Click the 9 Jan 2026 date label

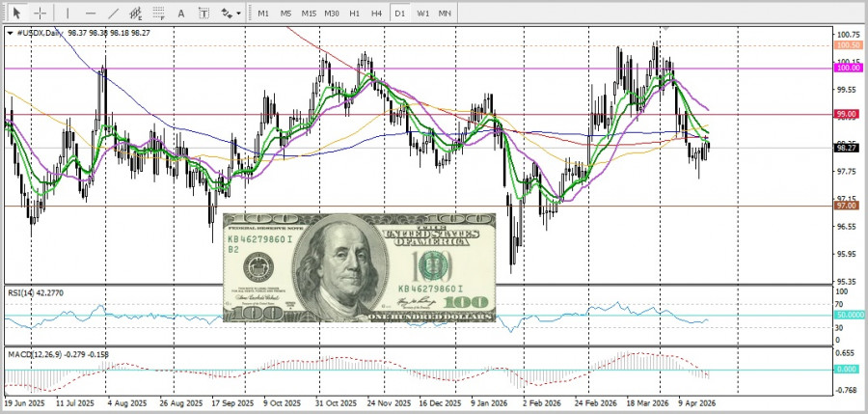(x=490, y=402)
